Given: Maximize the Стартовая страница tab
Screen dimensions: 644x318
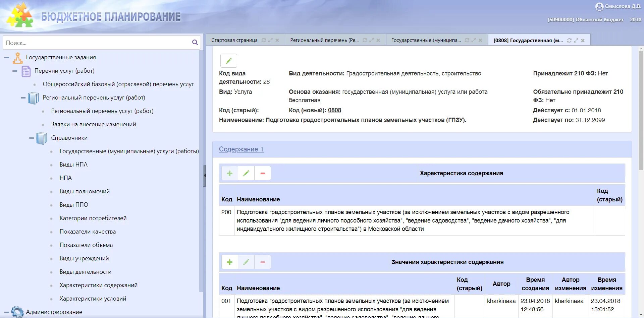Looking at the screenshot, I should click(x=270, y=40).
